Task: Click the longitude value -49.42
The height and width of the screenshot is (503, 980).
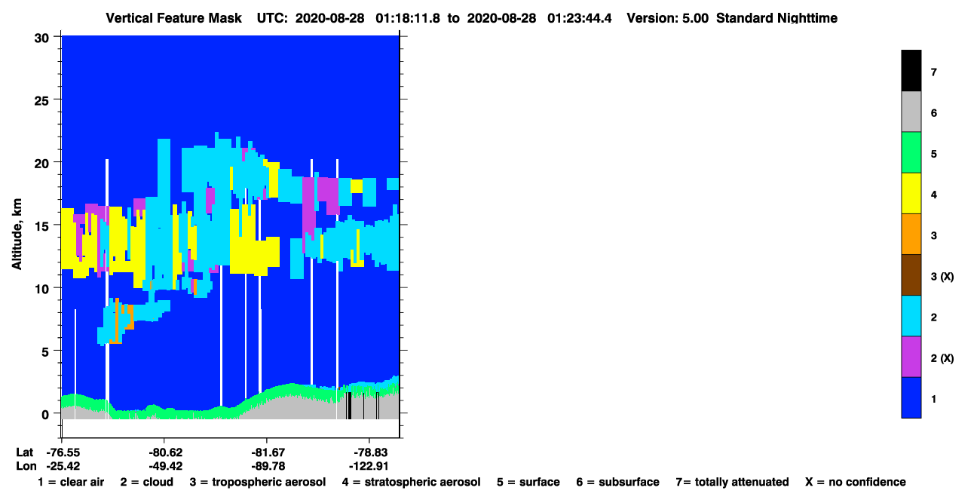Action: 164,465
